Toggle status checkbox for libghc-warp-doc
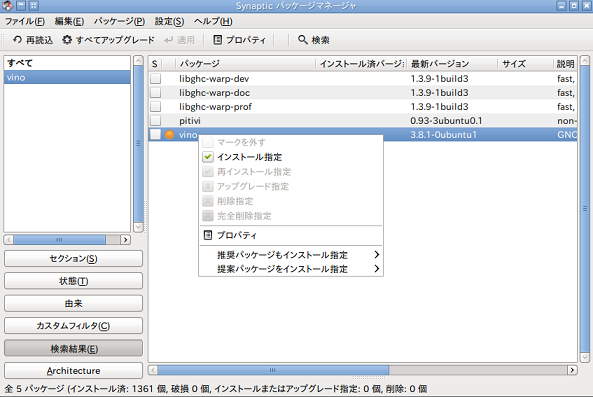The image size is (593, 397). click(x=155, y=93)
